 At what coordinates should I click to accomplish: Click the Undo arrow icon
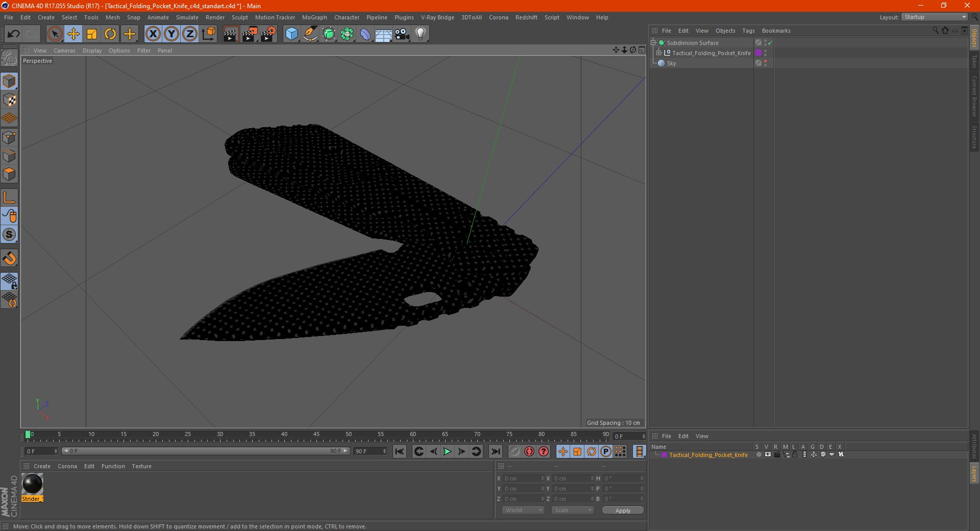tap(14, 34)
